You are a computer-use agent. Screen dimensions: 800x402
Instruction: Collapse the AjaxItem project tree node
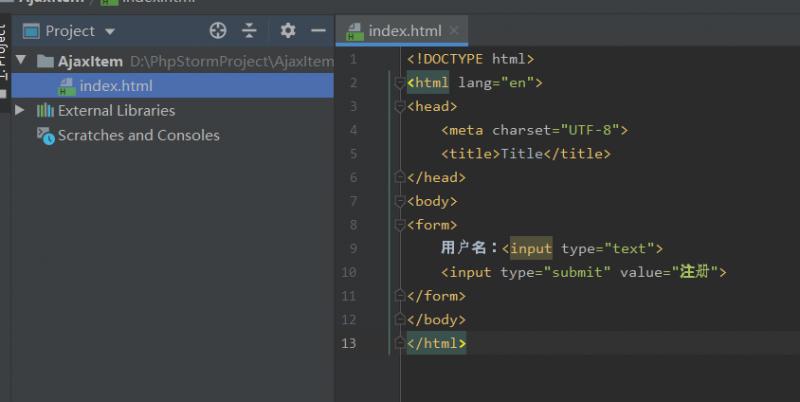[21, 60]
